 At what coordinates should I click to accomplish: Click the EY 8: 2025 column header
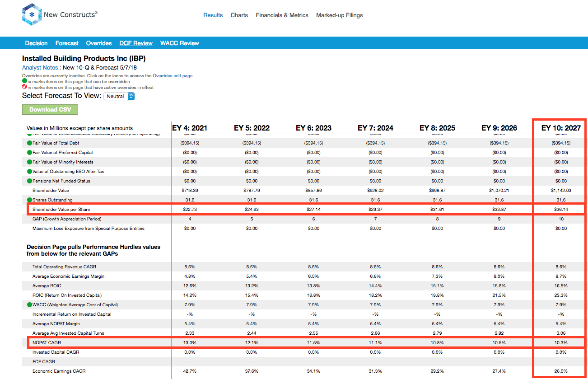click(437, 128)
